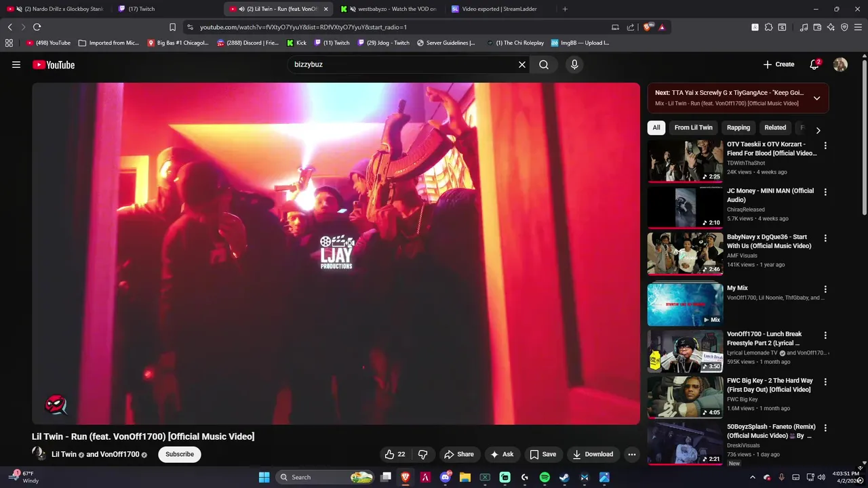Open the Windows Start menu
Image resolution: width=868 pixels, height=488 pixels.
[x=264, y=477]
